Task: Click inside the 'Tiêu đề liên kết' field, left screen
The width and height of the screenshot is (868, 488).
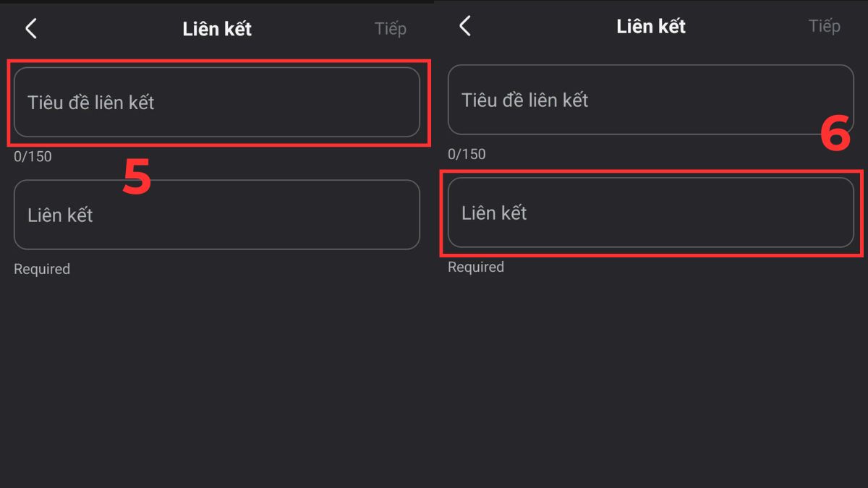Action: [217, 103]
